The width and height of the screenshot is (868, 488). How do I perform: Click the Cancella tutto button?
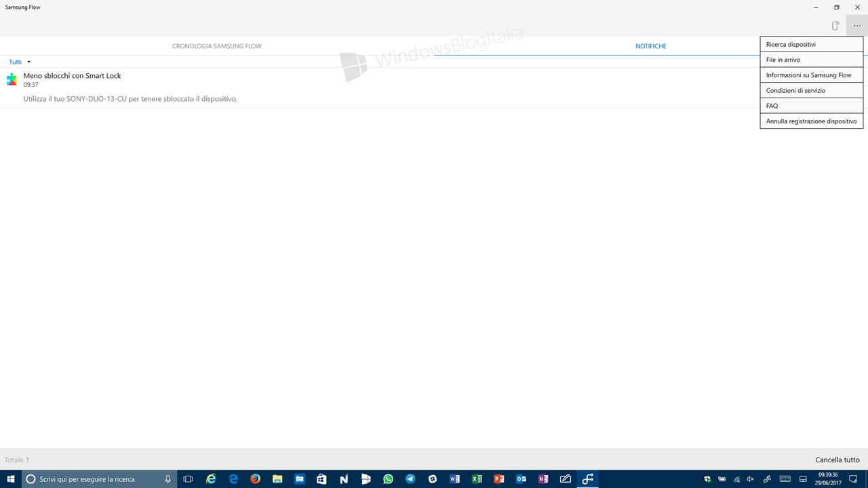(837, 460)
